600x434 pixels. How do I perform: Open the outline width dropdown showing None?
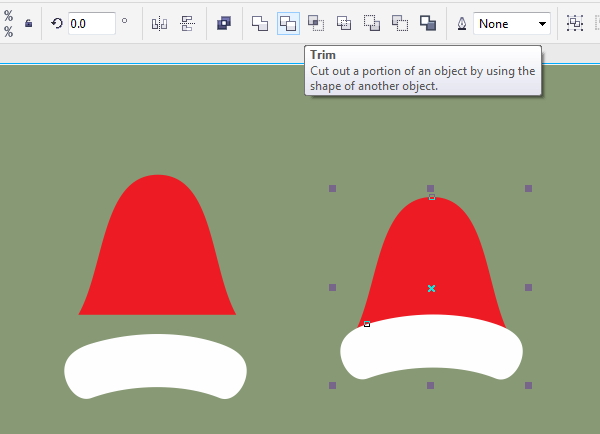[x=512, y=24]
